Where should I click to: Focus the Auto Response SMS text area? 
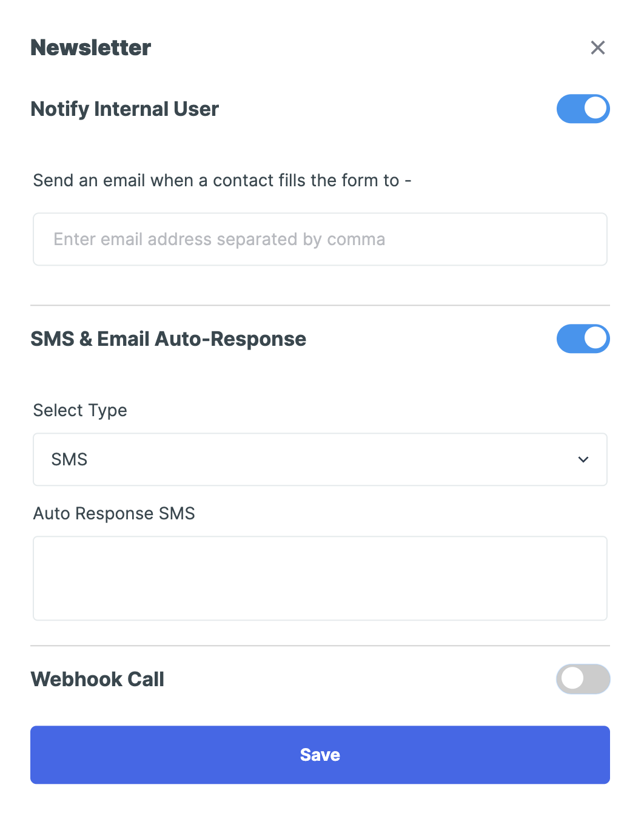320,578
